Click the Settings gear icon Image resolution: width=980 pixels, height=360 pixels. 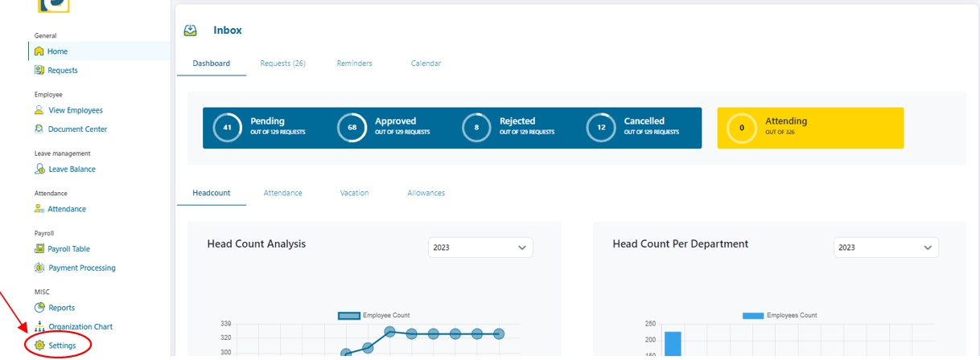39,346
